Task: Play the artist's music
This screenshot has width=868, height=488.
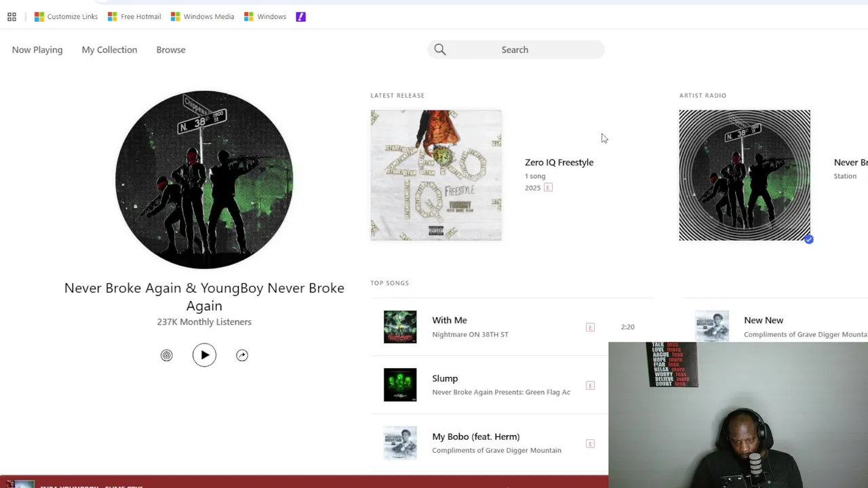Action: tap(204, 355)
